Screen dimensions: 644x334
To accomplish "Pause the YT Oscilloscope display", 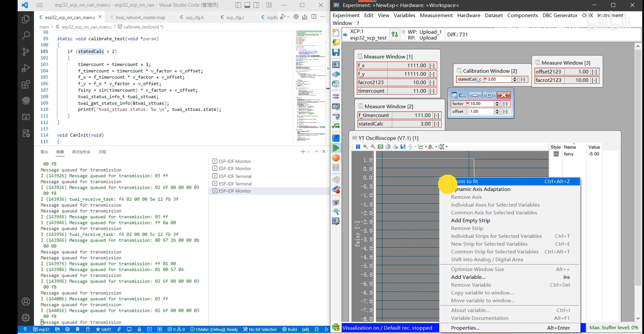I will point(358,147).
